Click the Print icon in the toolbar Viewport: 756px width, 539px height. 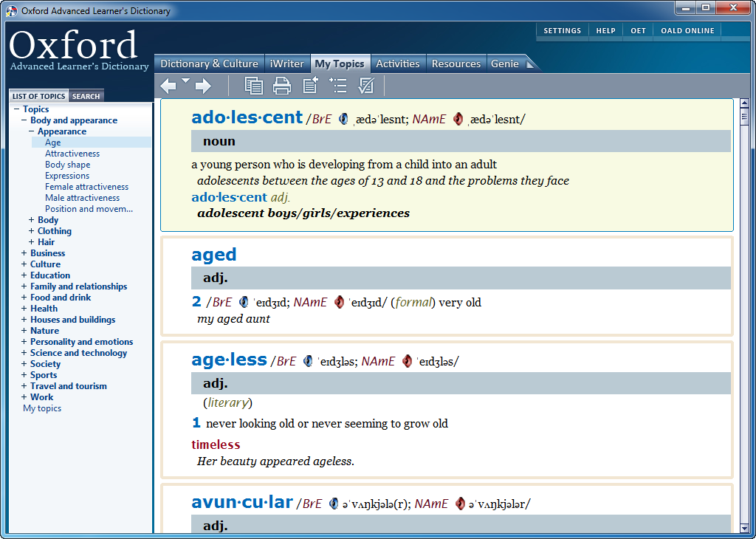(282, 86)
